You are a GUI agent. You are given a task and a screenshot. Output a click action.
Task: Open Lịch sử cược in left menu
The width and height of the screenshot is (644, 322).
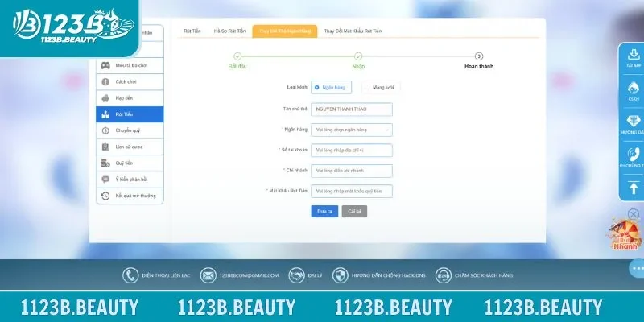pyautogui.click(x=130, y=147)
